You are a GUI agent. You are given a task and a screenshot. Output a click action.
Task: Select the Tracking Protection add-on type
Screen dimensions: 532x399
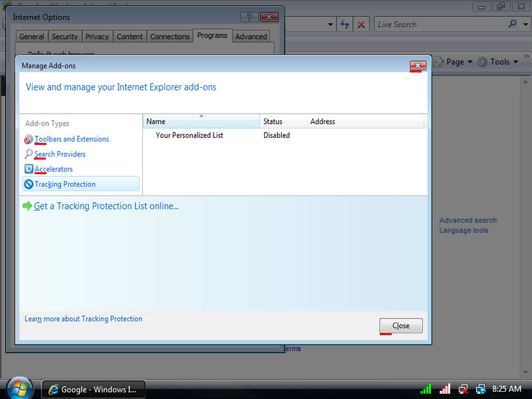point(65,184)
